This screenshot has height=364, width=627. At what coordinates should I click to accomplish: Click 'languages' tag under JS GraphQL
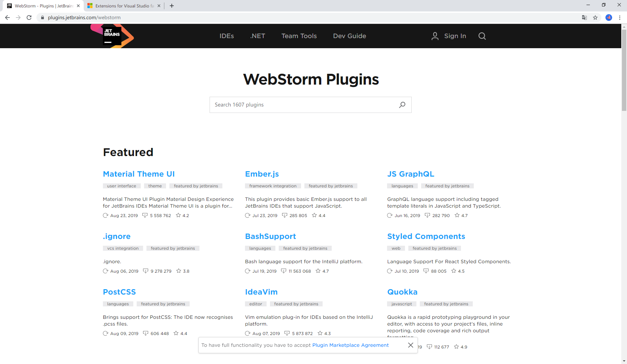click(402, 186)
